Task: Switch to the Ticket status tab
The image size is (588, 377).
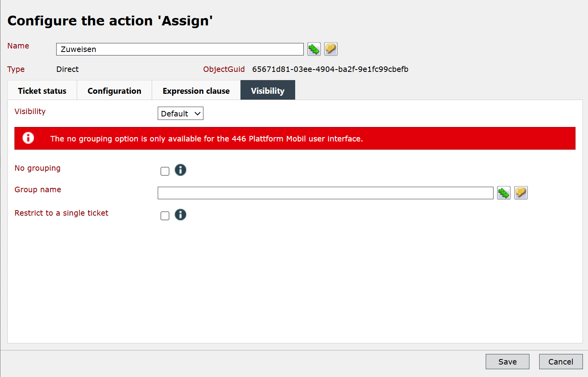Action: coord(42,91)
